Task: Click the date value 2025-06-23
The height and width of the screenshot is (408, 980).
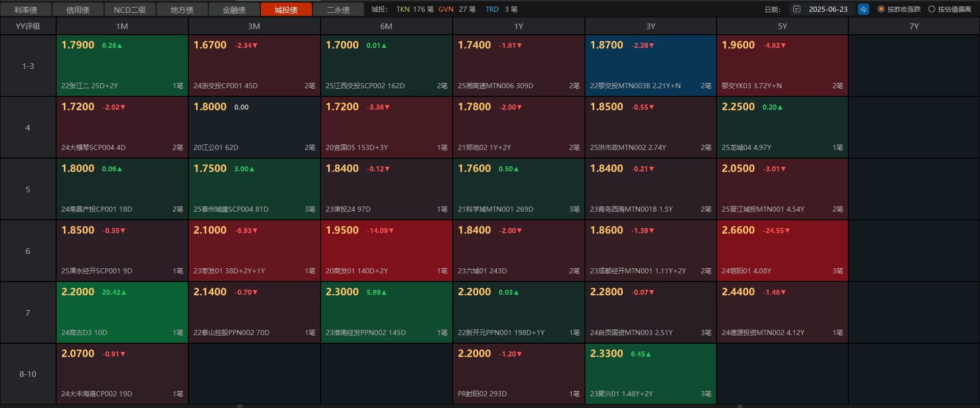Action: [828, 9]
